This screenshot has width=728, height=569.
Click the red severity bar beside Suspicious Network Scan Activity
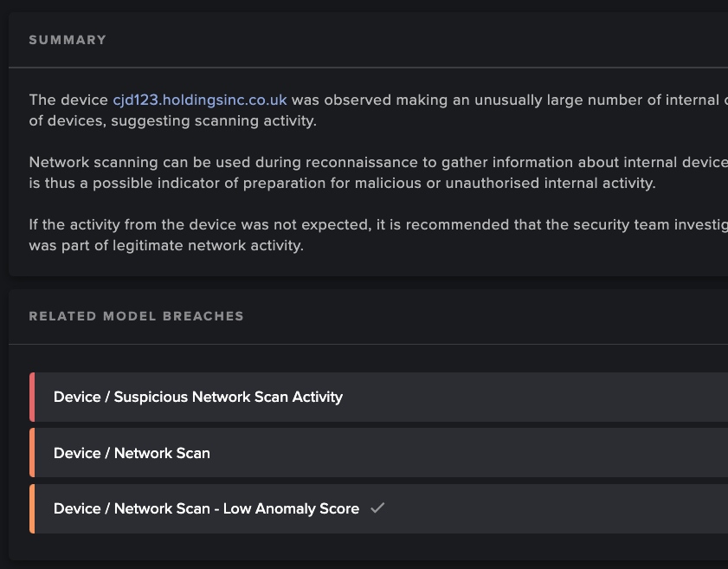31,397
